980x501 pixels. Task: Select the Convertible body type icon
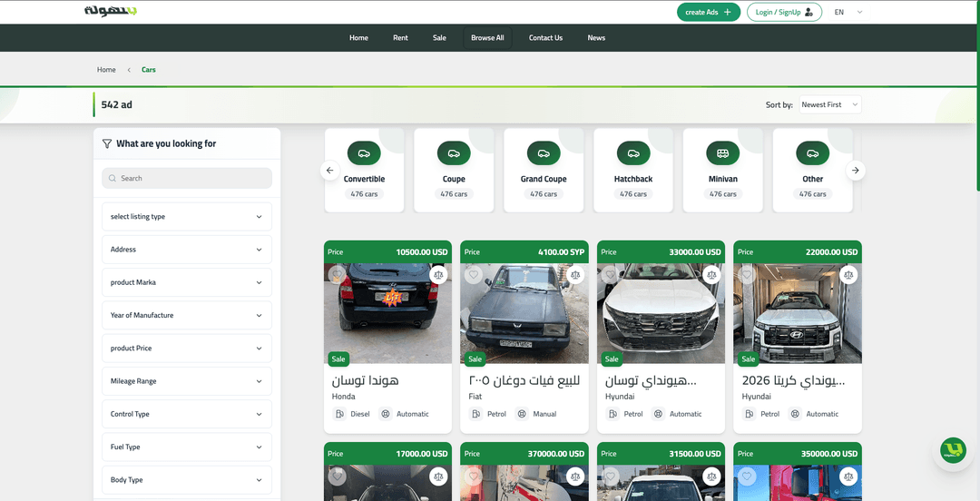pyautogui.click(x=364, y=153)
